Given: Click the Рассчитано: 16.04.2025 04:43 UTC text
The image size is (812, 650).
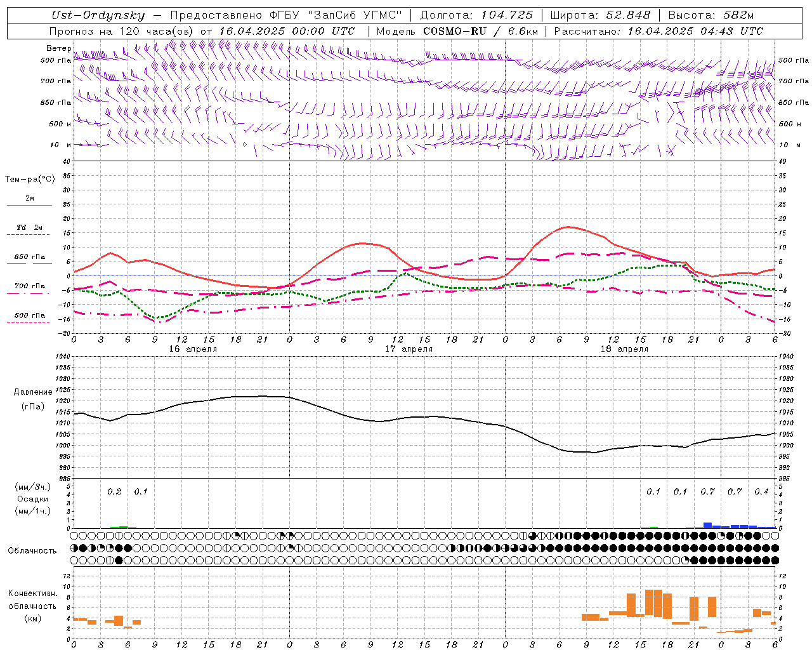Looking at the screenshot, I should point(658,31).
